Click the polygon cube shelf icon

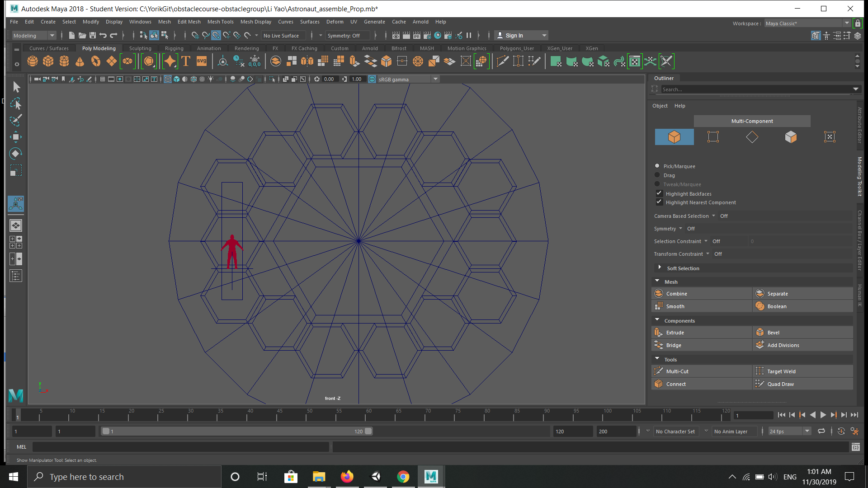pos(48,61)
